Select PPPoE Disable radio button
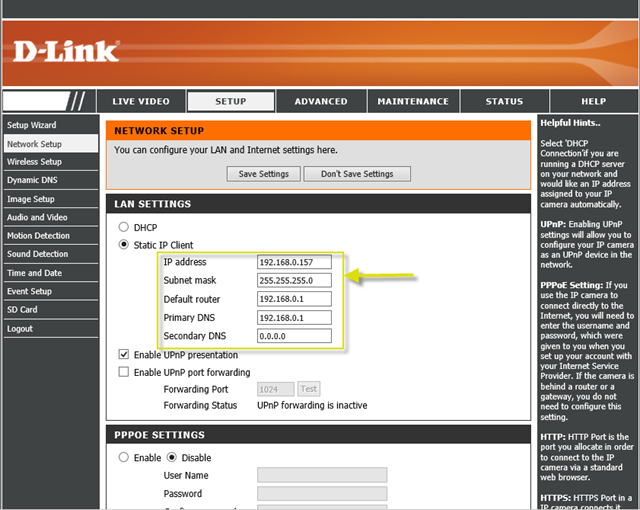The height and width of the screenshot is (510, 640). (x=172, y=457)
